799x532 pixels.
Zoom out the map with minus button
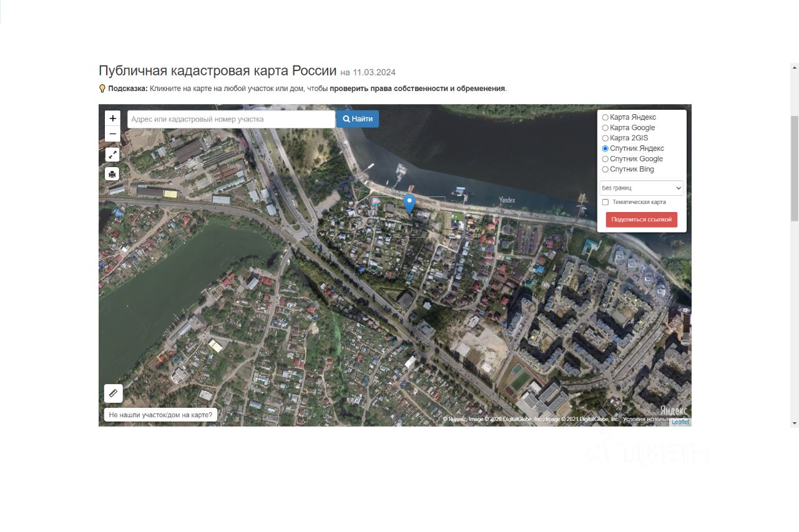pyautogui.click(x=112, y=134)
